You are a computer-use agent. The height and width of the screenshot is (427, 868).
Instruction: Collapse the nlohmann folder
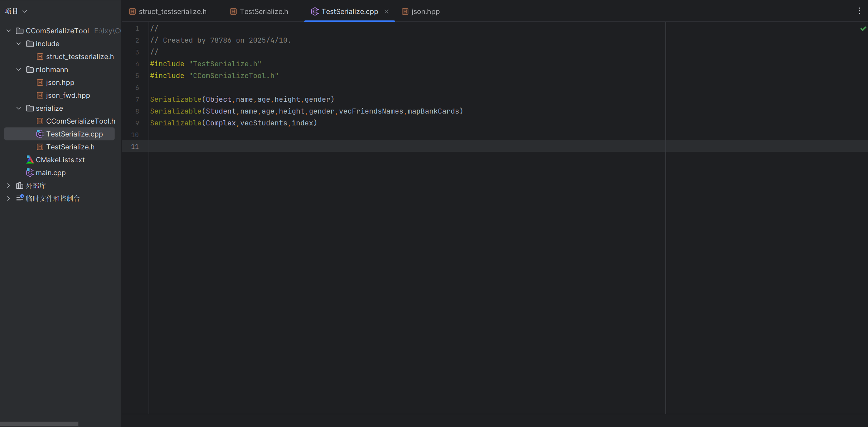click(19, 69)
